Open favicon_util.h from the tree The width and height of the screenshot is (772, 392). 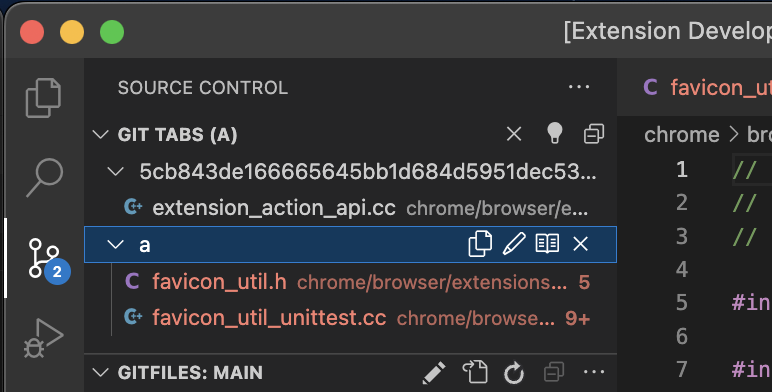[x=351, y=282]
